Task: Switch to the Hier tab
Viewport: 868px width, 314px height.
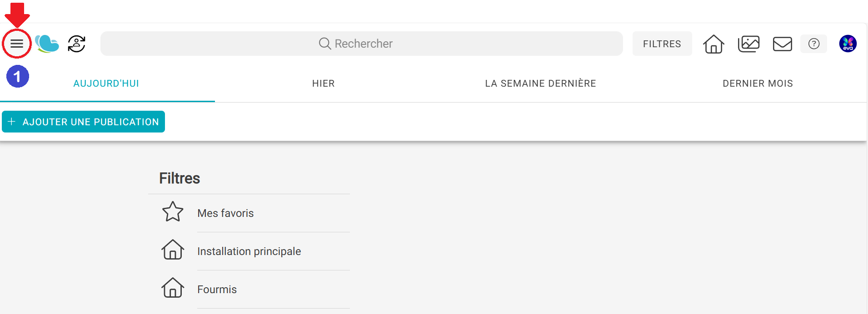Action: tap(323, 83)
